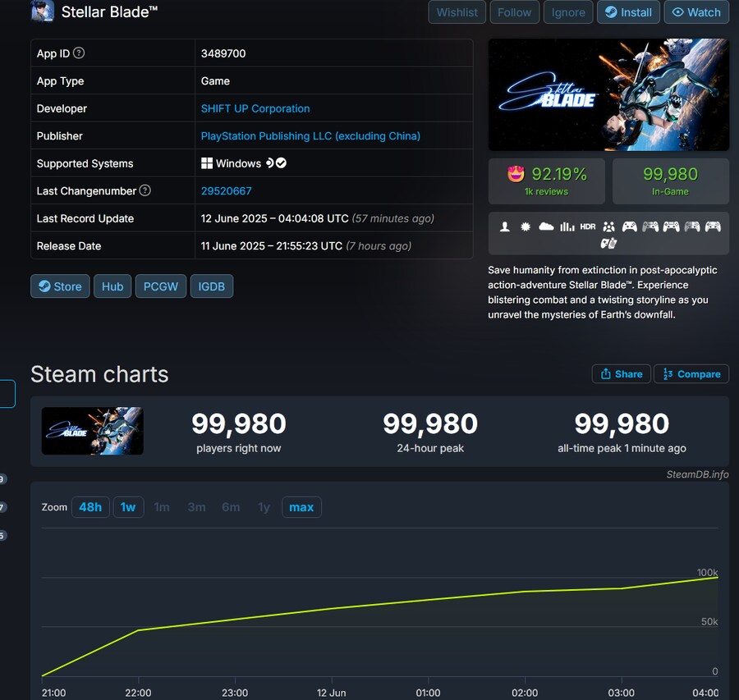Share the Steam charts
The image size is (739, 700).
(622, 373)
